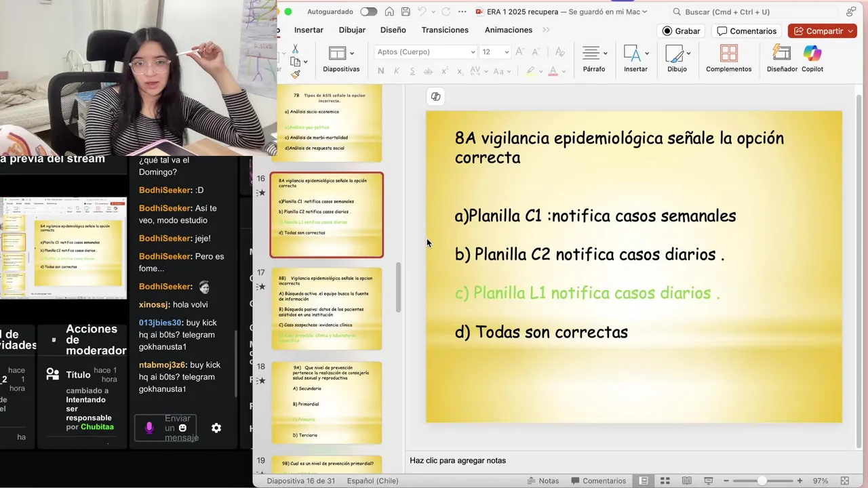868x488 pixels.
Task: Toggle the Autoguardado switch
Action: [368, 12]
